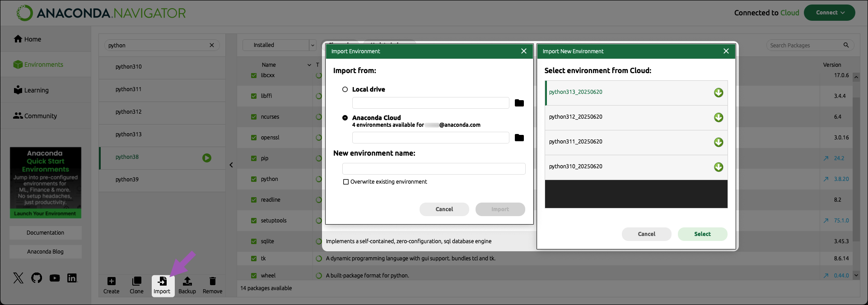Click the package list scroll up arrow
Image resolution: width=868 pixels, height=305 pixels.
(x=856, y=77)
